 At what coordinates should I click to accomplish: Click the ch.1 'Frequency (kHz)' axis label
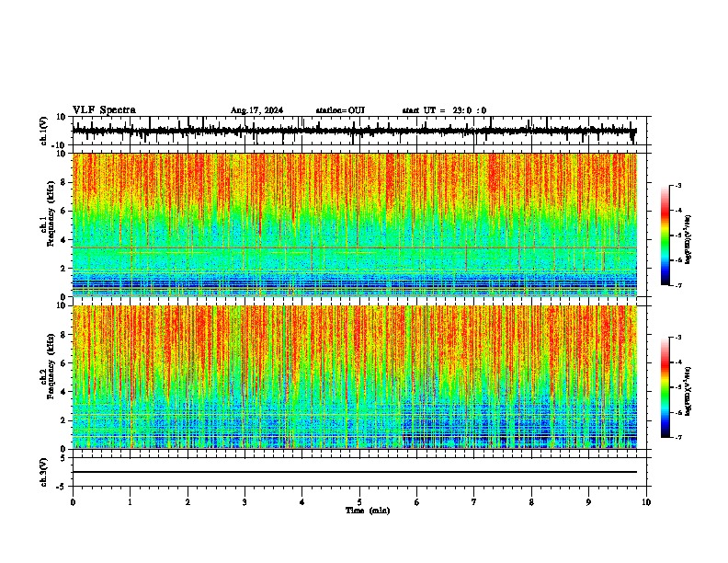pos(51,213)
